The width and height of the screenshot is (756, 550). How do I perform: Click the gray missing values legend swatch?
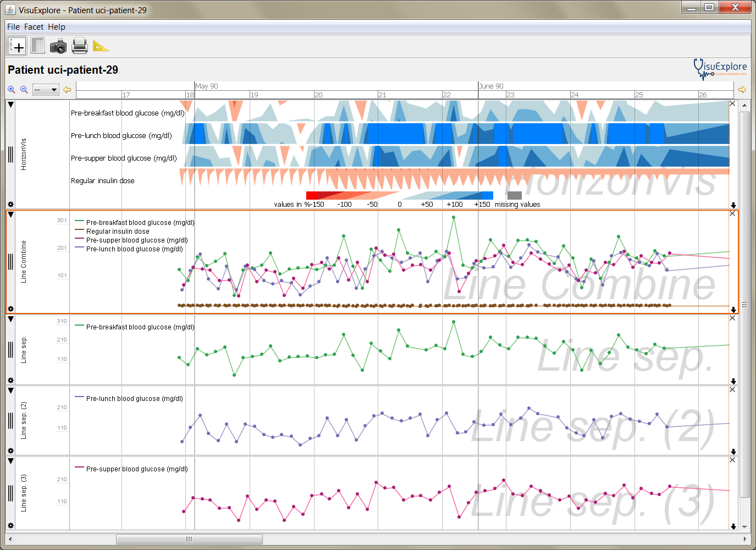tap(515, 195)
